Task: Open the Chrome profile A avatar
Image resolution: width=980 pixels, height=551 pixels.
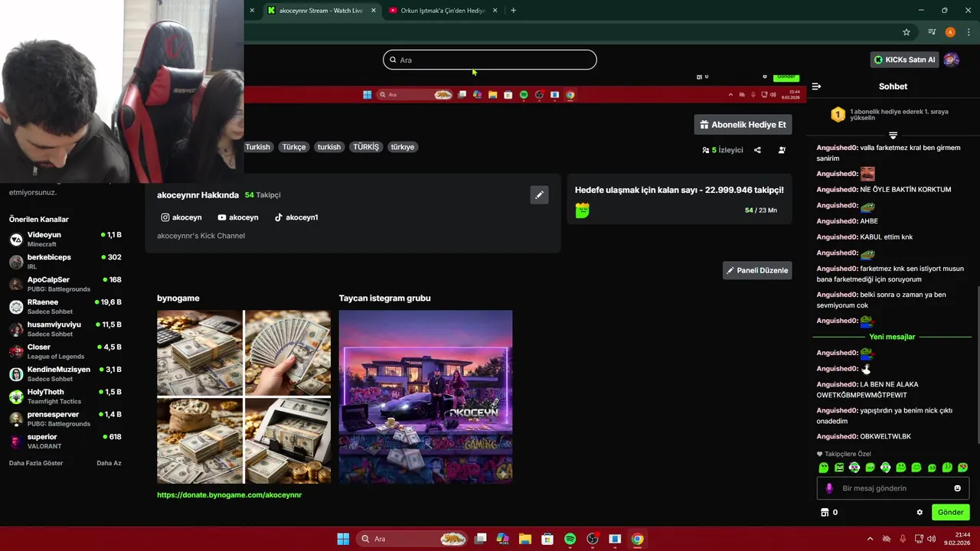Action: (x=950, y=32)
